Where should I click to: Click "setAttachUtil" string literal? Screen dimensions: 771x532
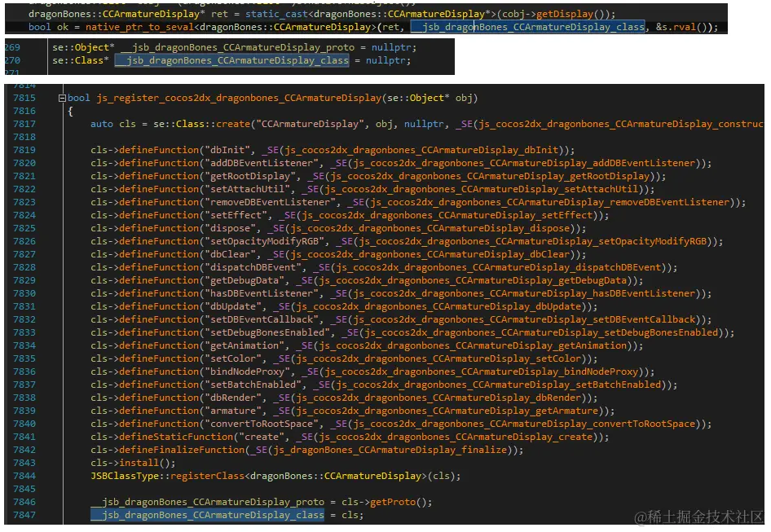pos(247,189)
